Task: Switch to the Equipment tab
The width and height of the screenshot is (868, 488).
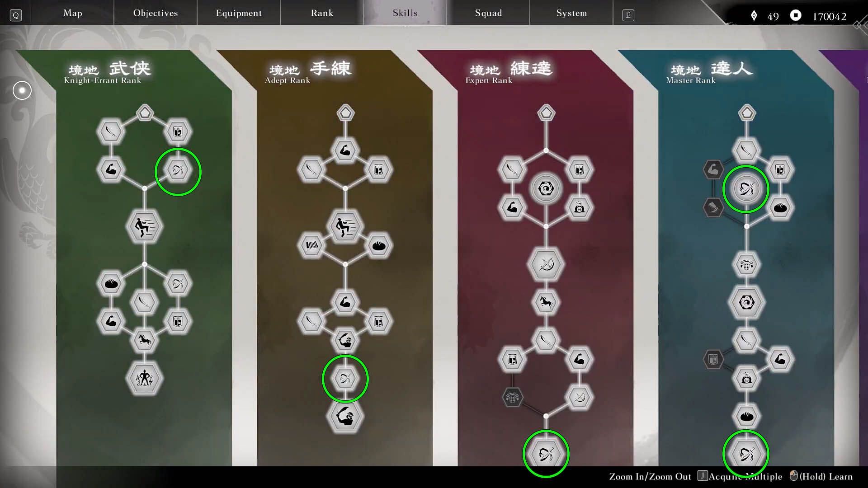Action: click(238, 13)
